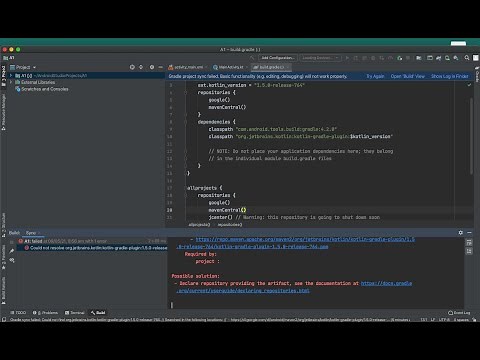Open the TODO tool window button
480x360 pixels.
coord(18,313)
